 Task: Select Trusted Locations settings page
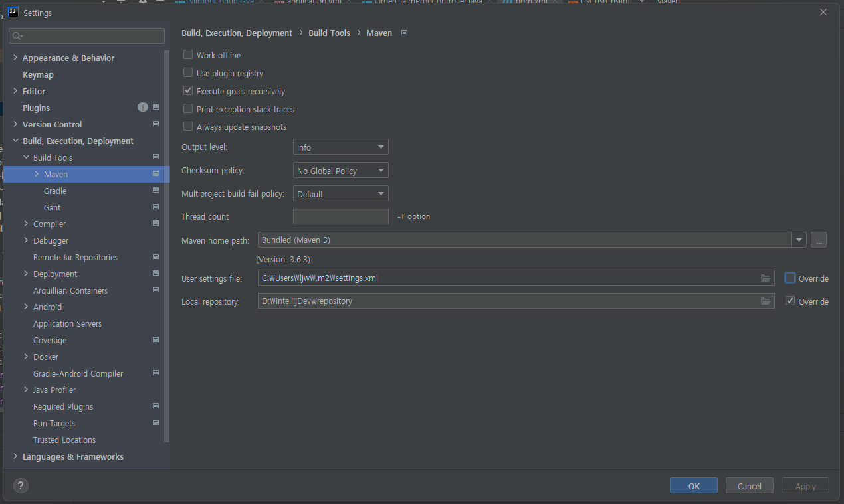pyautogui.click(x=64, y=440)
